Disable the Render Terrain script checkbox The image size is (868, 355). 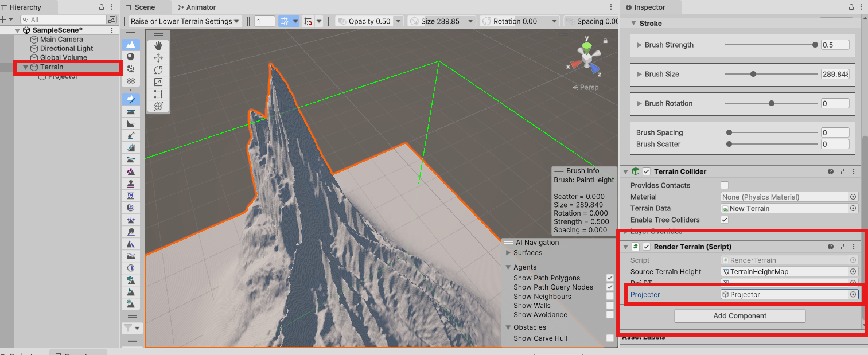click(647, 247)
